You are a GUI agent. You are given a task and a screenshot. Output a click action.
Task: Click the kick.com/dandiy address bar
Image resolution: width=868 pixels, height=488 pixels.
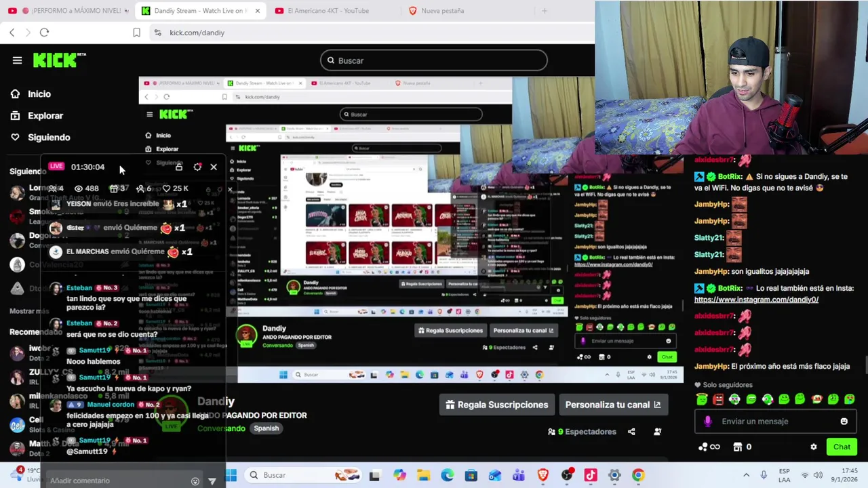click(x=372, y=33)
